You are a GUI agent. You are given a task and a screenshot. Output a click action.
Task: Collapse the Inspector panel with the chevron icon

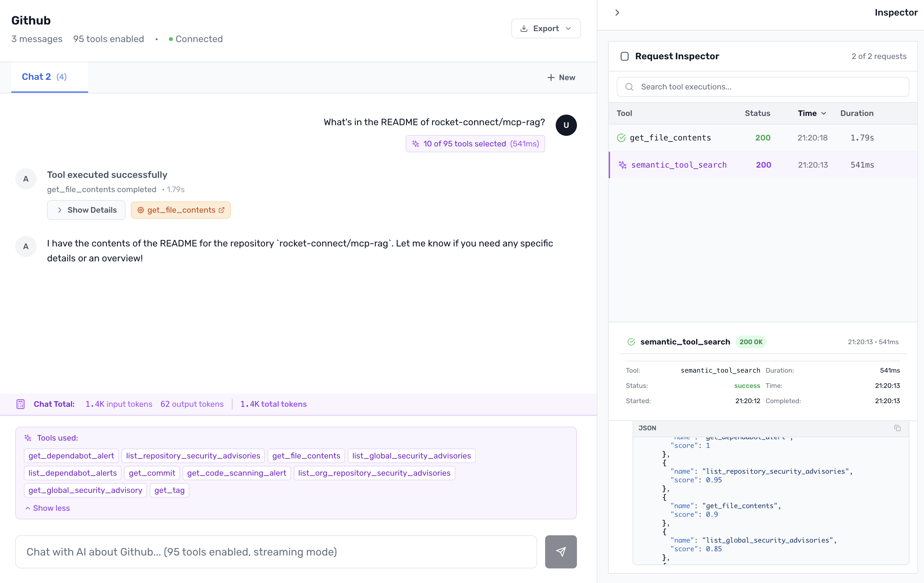(617, 13)
